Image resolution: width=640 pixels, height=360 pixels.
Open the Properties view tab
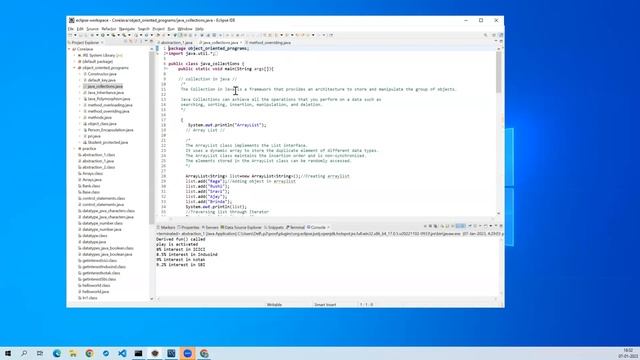pyautogui.click(x=189, y=227)
